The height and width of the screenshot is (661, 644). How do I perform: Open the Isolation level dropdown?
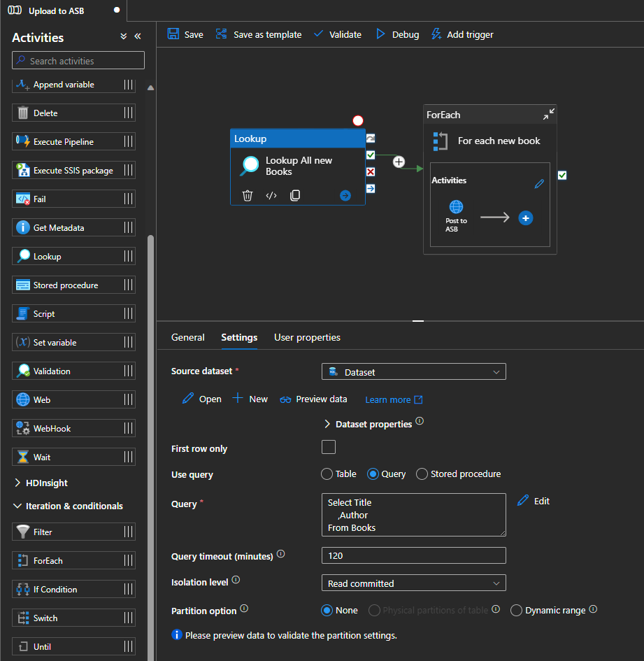(413, 583)
